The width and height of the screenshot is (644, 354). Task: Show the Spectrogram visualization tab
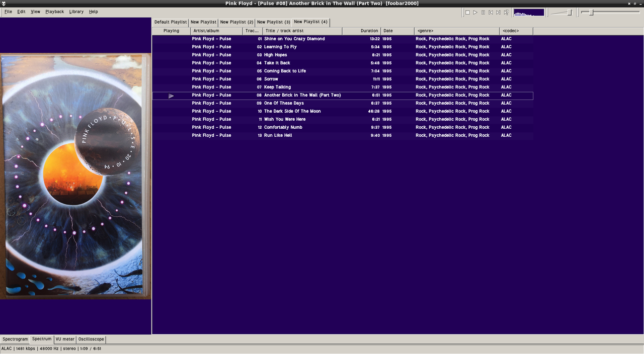[15, 339]
